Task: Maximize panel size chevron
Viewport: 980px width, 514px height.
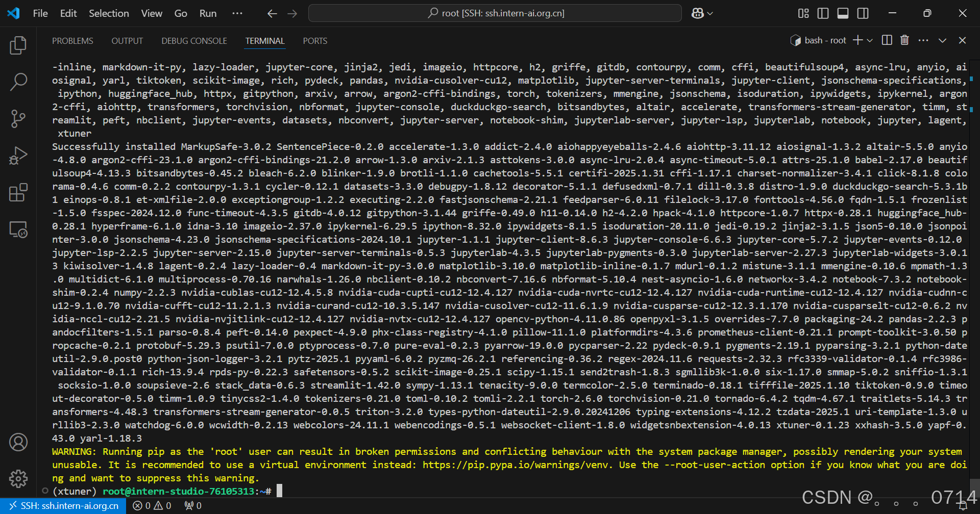Action: point(942,40)
